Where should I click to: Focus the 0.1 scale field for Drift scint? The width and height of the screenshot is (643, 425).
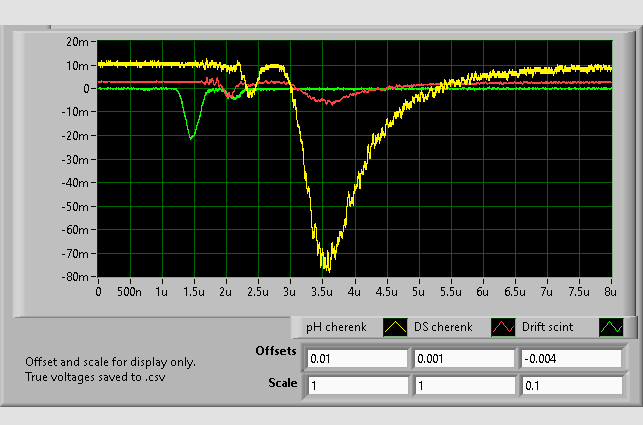pyautogui.click(x=570, y=385)
